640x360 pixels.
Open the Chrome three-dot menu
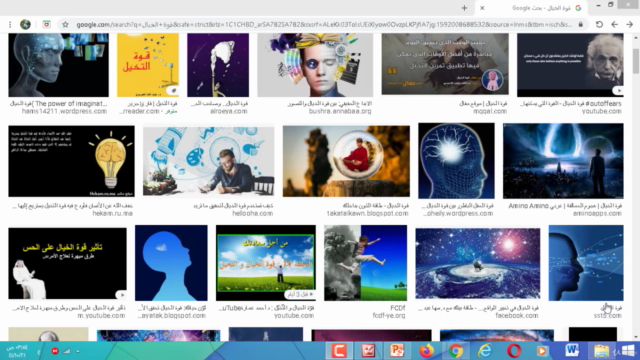10,24
